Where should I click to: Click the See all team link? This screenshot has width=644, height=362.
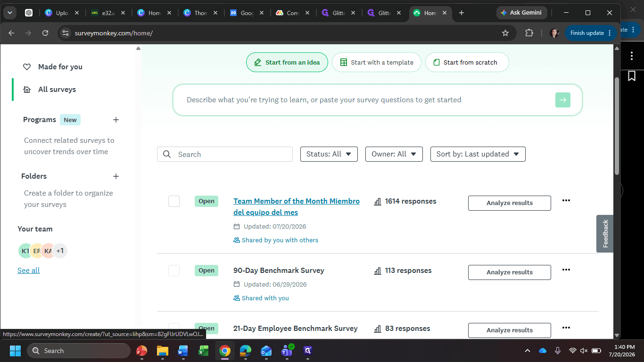click(x=28, y=271)
